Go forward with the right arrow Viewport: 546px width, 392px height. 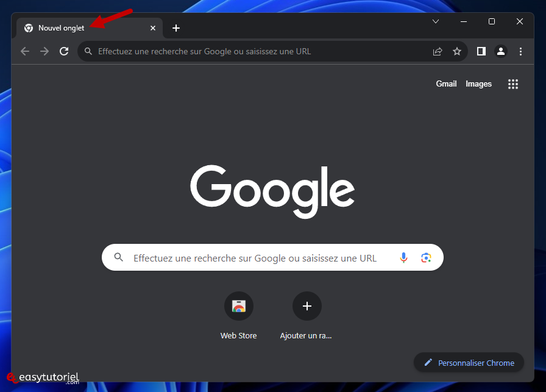coord(44,52)
